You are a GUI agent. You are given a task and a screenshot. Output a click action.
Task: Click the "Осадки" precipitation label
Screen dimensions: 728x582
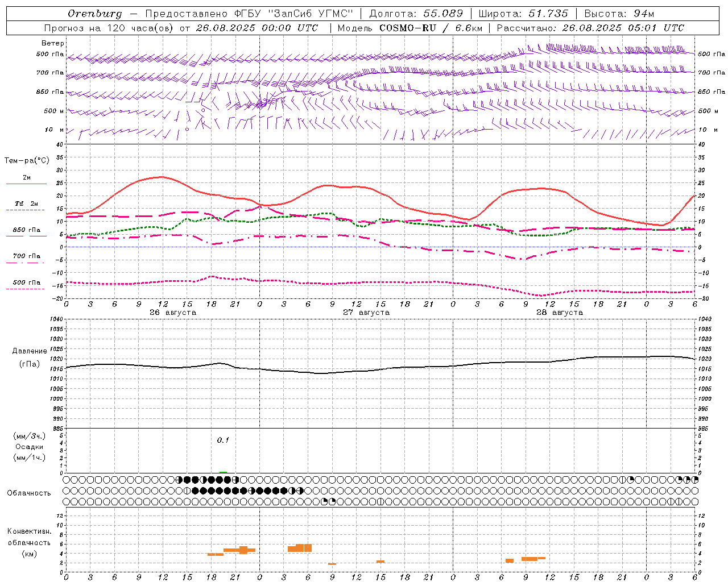30,447
